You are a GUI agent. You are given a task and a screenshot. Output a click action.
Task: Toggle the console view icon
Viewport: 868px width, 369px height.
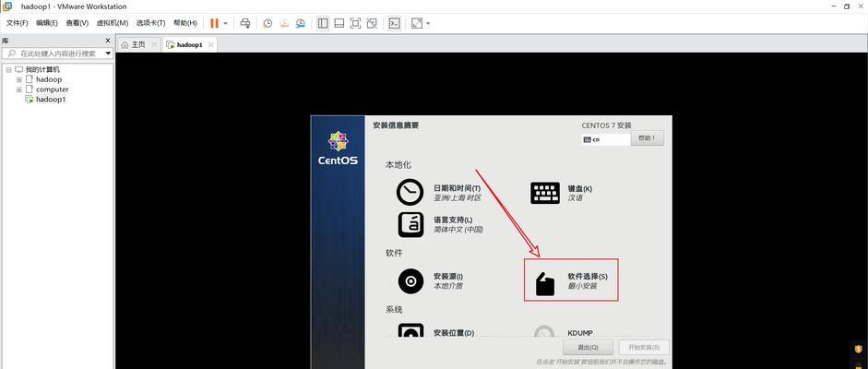click(394, 23)
